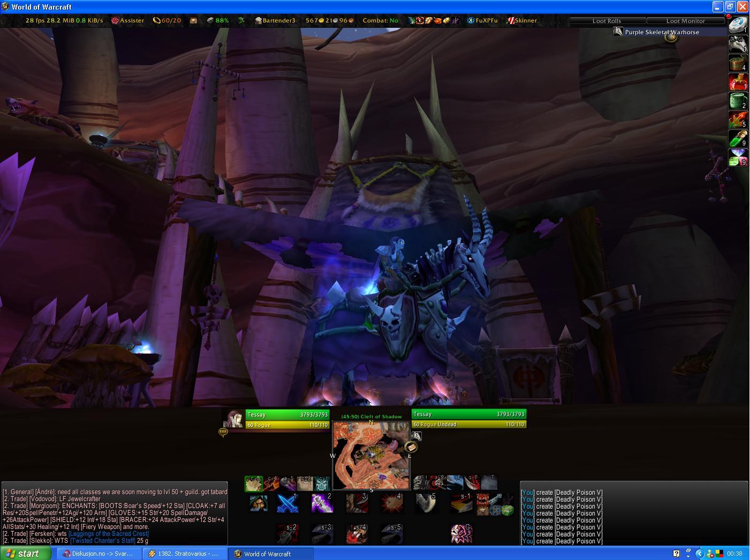The image size is (750, 560).
Task: Activate the highlighted c-5 action button
Action: coord(254,484)
